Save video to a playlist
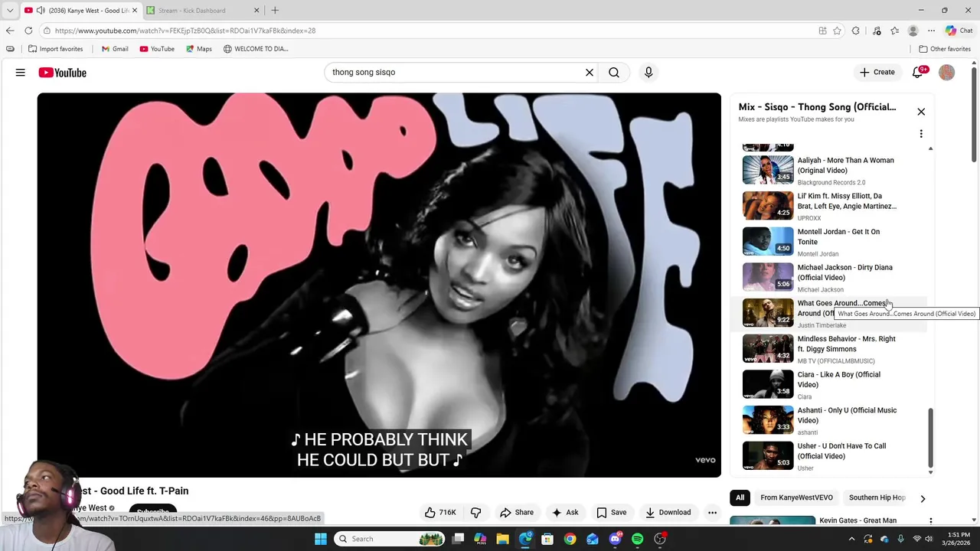The image size is (980, 551). (x=612, y=513)
